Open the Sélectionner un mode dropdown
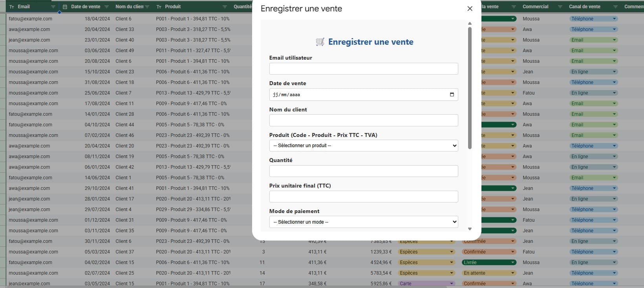The image size is (644, 288). pos(364,222)
